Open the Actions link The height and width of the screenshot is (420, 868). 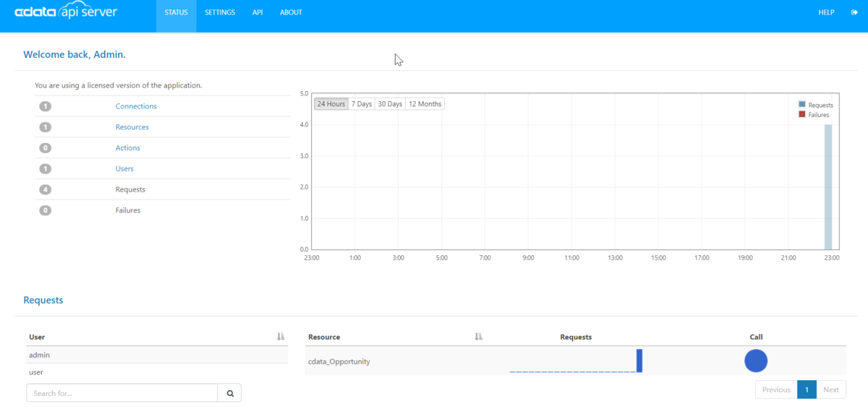pos(128,148)
